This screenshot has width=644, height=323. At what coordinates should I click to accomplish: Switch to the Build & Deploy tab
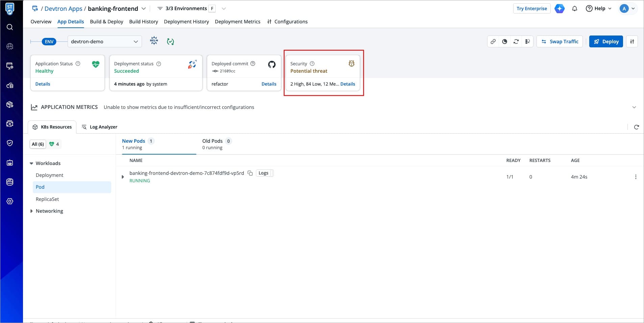tap(106, 22)
